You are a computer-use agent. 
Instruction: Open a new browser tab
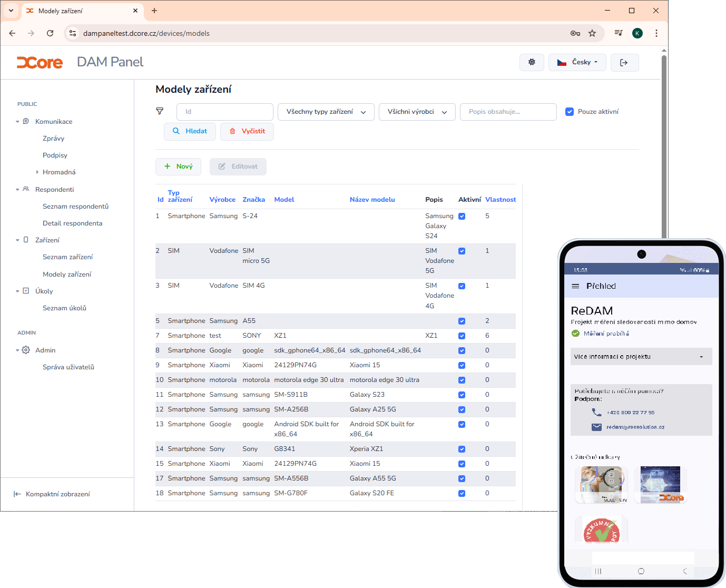click(x=154, y=11)
